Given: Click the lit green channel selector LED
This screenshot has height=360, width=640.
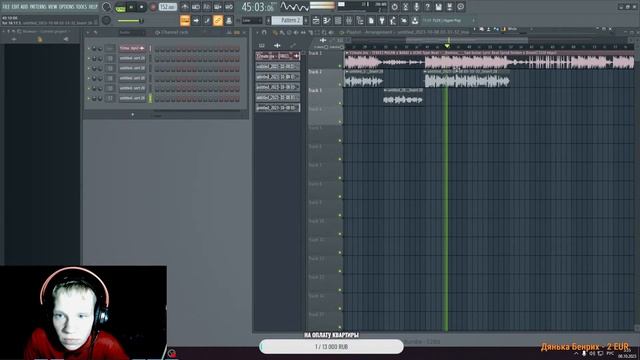Looking at the screenshot, I should pos(150,98).
